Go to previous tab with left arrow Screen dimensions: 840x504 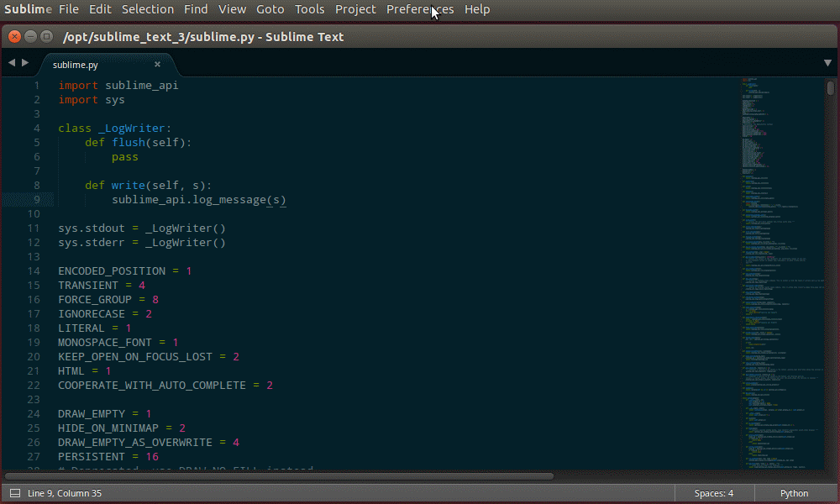click(12, 63)
